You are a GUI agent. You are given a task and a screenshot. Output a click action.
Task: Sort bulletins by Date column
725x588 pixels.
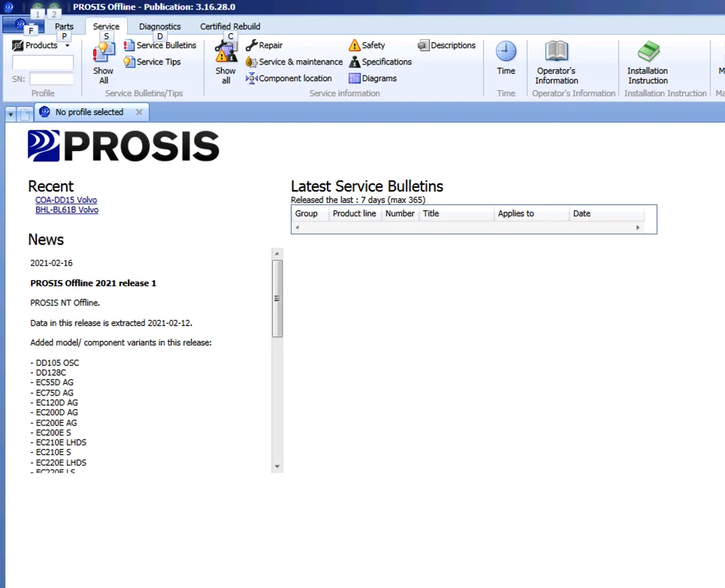click(x=606, y=213)
